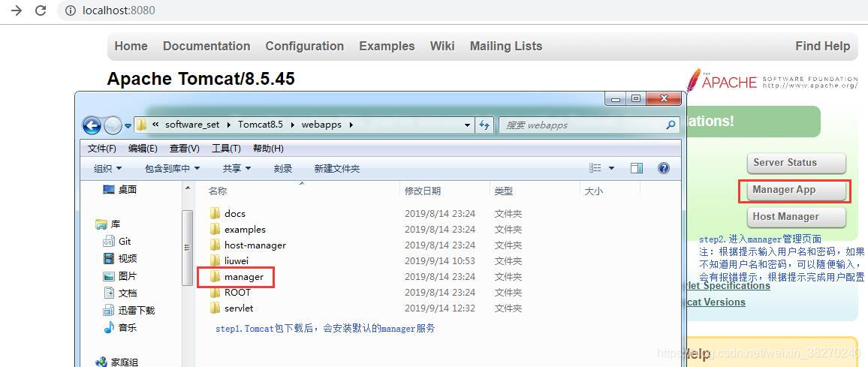Open the 包含到库中 dropdown
This screenshot has width=868, height=367.
172,168
